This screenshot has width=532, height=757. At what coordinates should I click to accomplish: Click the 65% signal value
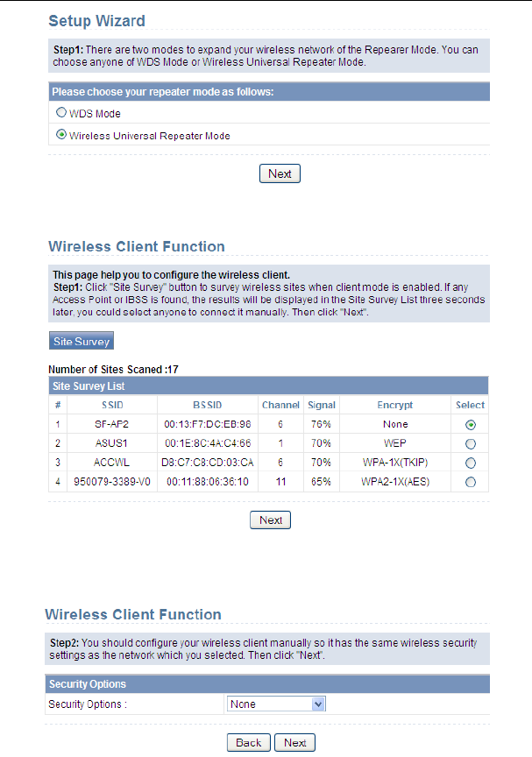(x=321, y=482)
